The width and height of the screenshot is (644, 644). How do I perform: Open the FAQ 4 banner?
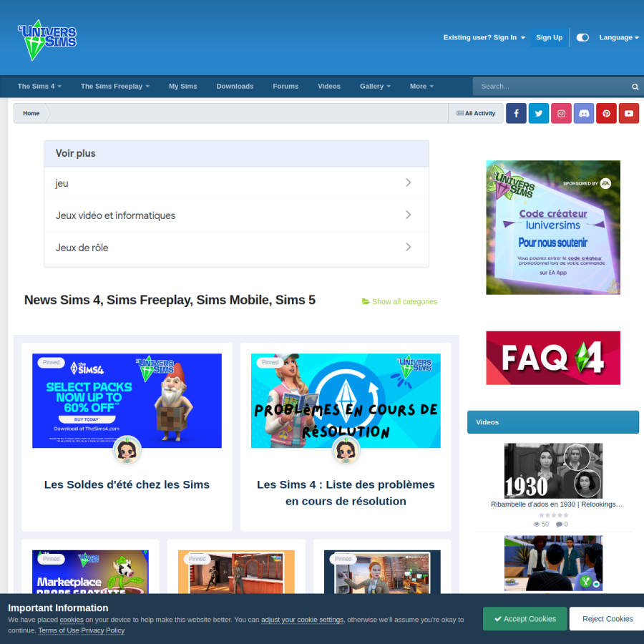coord(553,358)
